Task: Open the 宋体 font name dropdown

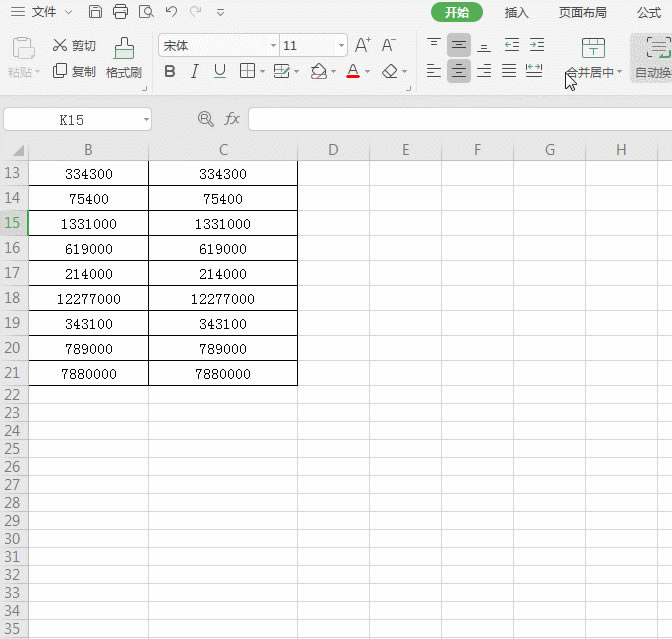Action: click(x=273, y=45)
